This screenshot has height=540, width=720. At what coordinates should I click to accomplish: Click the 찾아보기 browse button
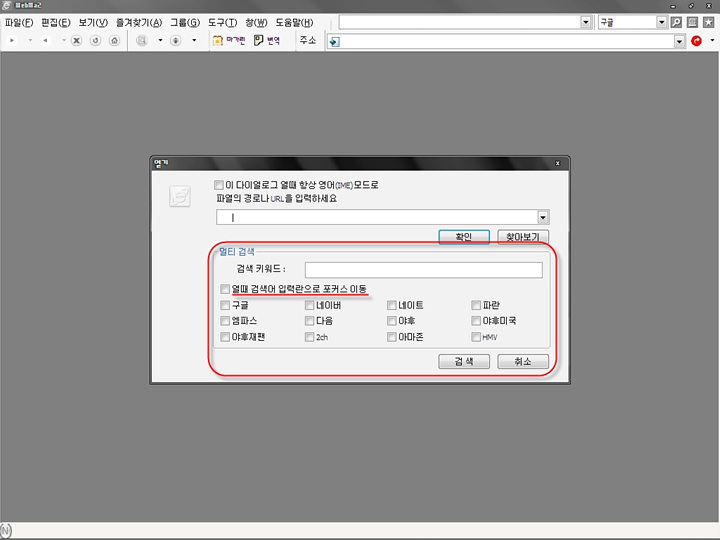[x=523, y=237]
